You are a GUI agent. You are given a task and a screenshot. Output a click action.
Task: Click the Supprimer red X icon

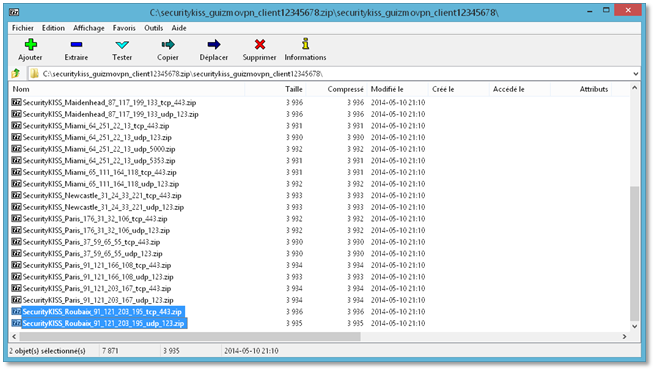pos(260,44)
